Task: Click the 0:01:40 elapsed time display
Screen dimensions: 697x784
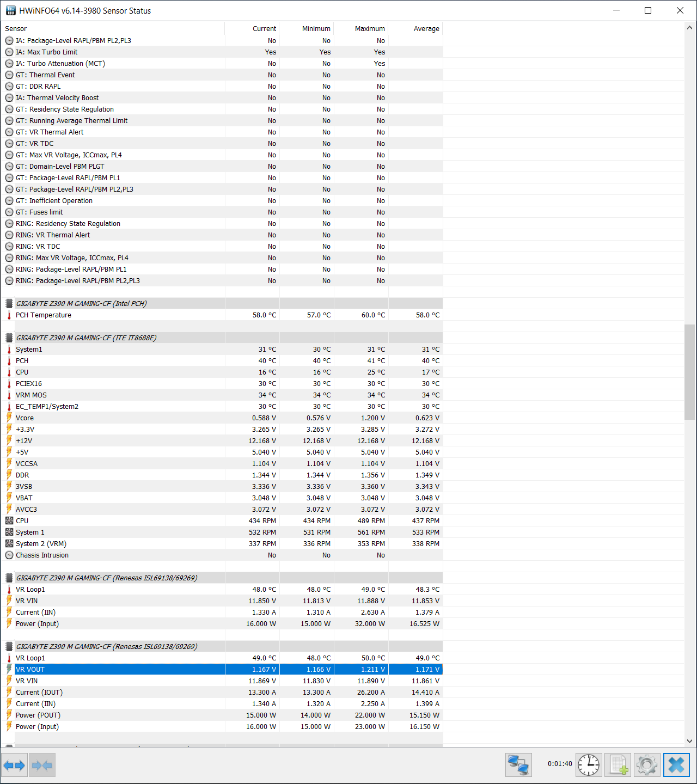Action: (x=560, y=764)
